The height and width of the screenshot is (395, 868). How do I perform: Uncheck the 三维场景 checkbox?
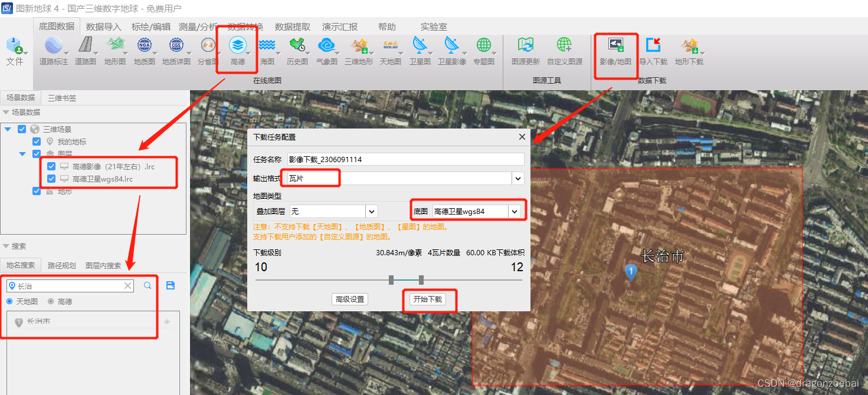pyautogui.click(x=22, y=129)
